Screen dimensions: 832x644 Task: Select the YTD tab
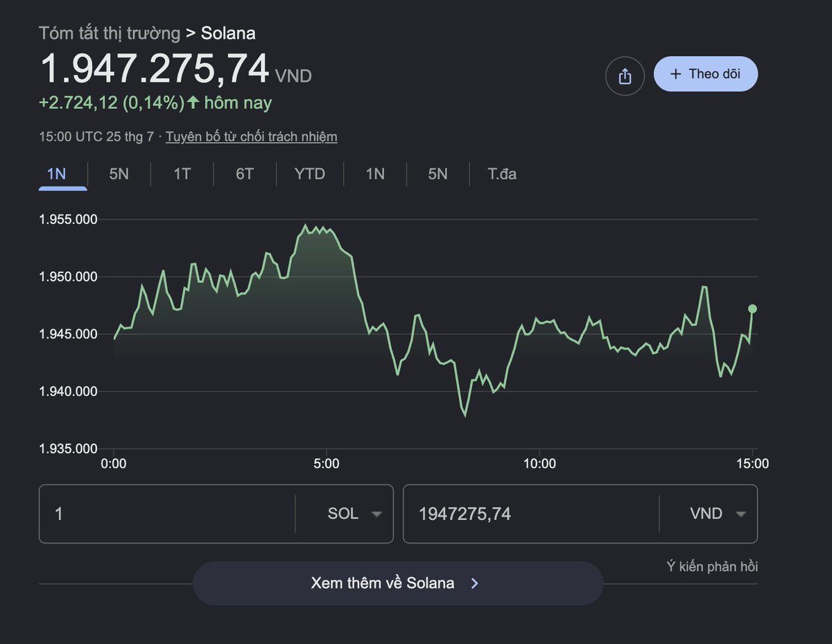tap(310, 174)
